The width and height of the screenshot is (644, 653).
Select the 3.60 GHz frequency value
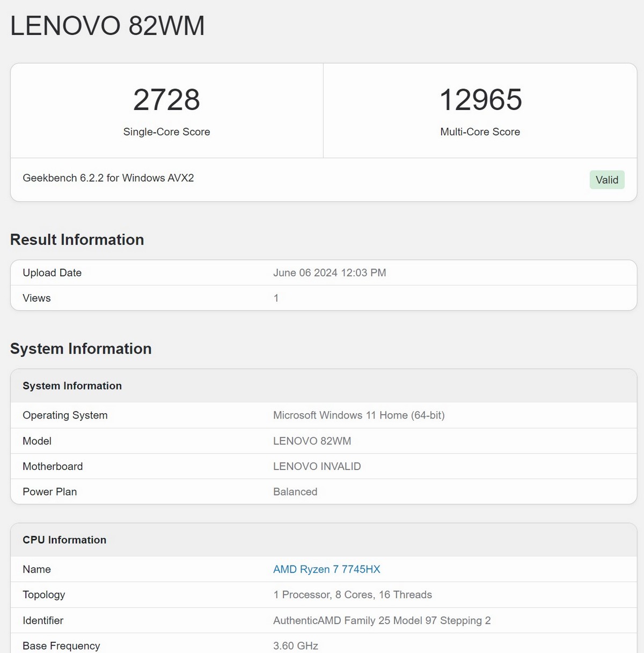point(296,646)
